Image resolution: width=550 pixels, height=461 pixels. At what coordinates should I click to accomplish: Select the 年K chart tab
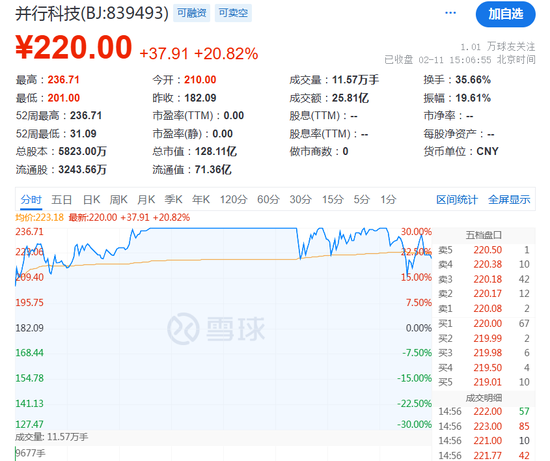point(201,200)
